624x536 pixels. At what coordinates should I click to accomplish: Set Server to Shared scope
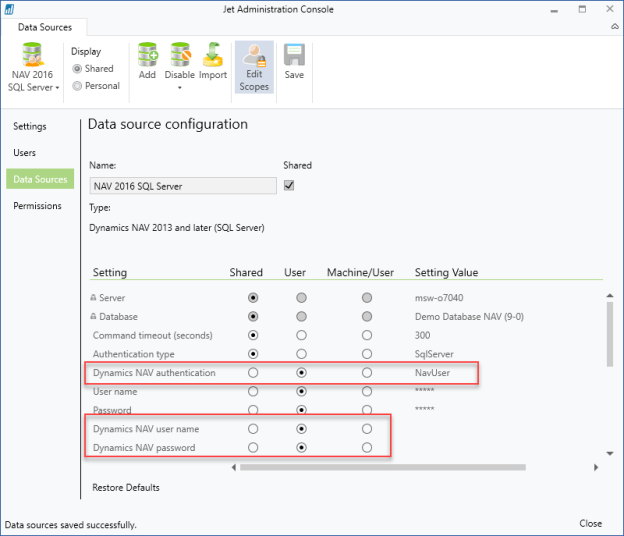point(253,298)
